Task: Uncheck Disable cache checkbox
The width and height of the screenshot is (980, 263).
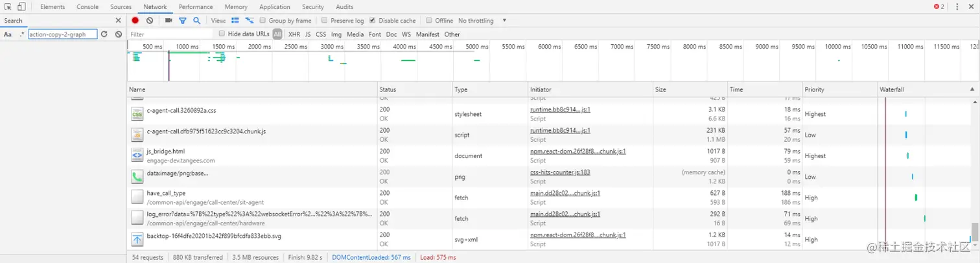Action: click(372, 21)
